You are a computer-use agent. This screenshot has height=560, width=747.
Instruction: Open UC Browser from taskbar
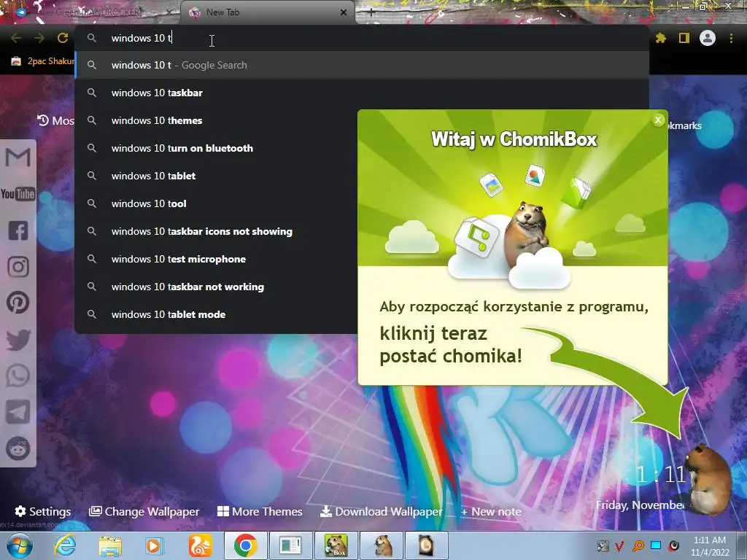point(200,545)
